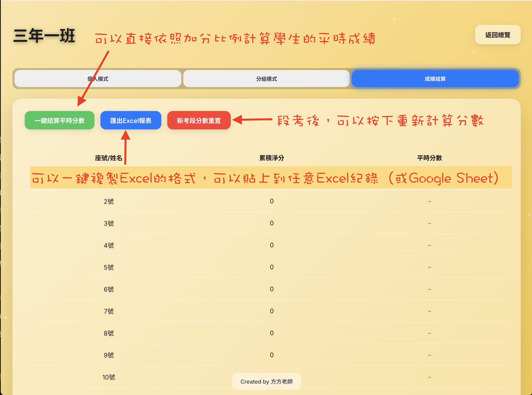Click the 三年一班 class title
Screen dimensions: 532x395
point(44,36)
